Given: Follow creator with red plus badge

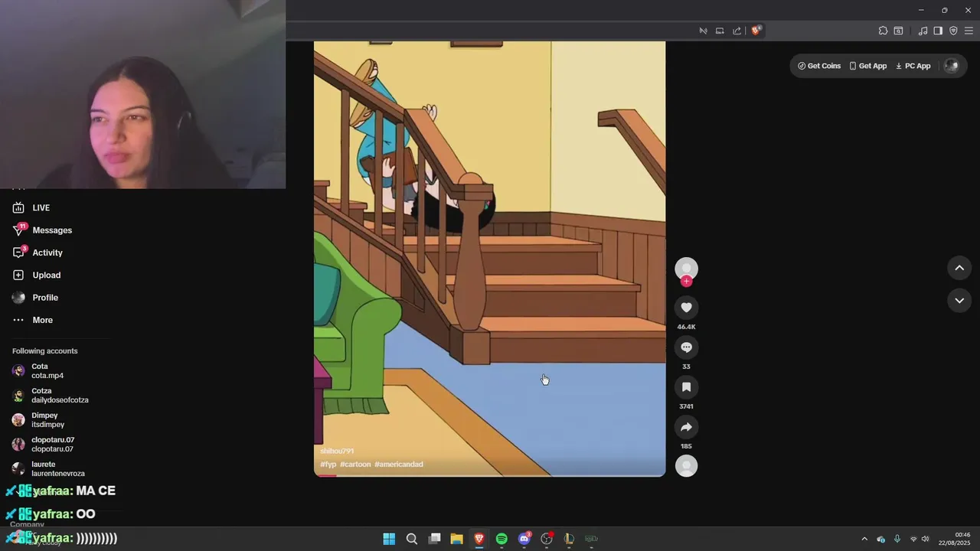Looking at the screenshot, I should 686,282.
